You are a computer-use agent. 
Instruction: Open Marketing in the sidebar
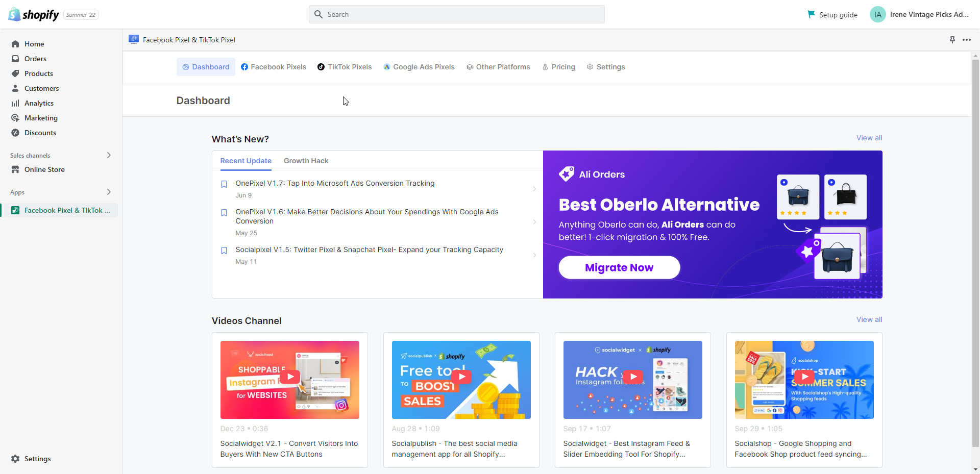pyautogui.click(x=41, y=118)
